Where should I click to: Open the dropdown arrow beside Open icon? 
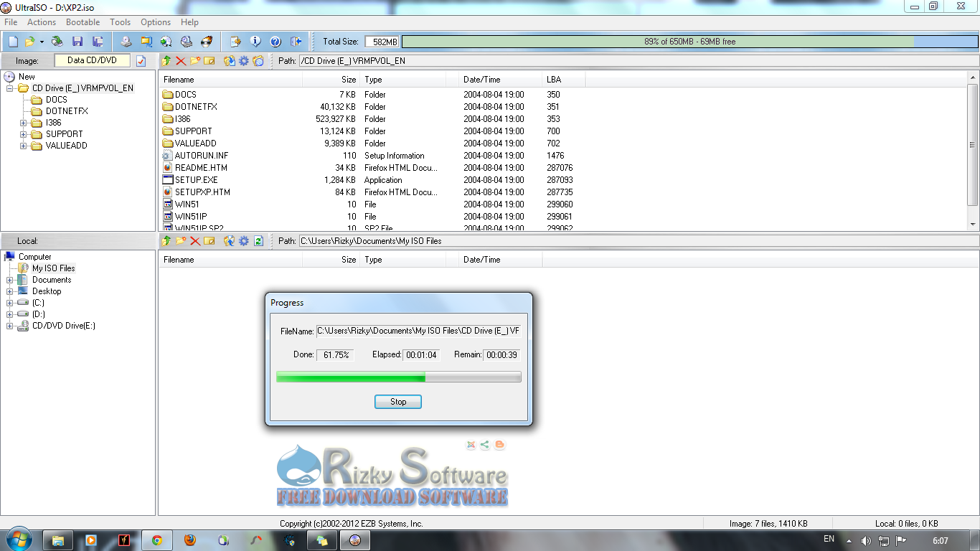(42, 42)
